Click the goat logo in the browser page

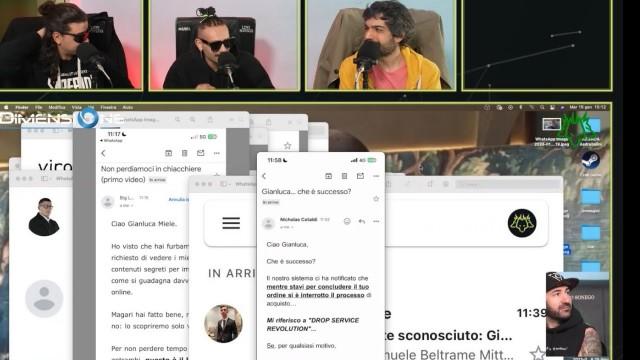(522, 223)
